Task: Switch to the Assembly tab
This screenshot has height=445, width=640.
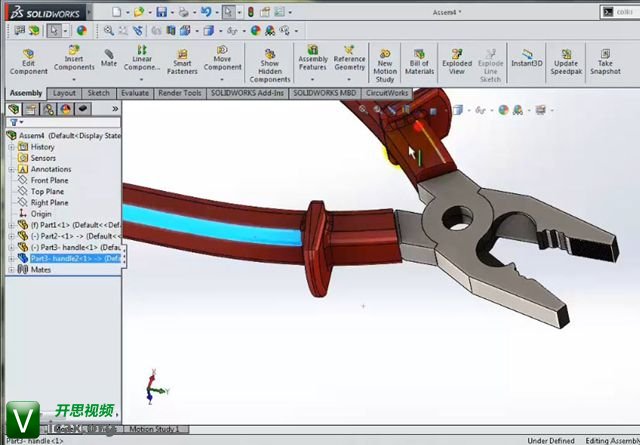Action: (x=26, y=93)
